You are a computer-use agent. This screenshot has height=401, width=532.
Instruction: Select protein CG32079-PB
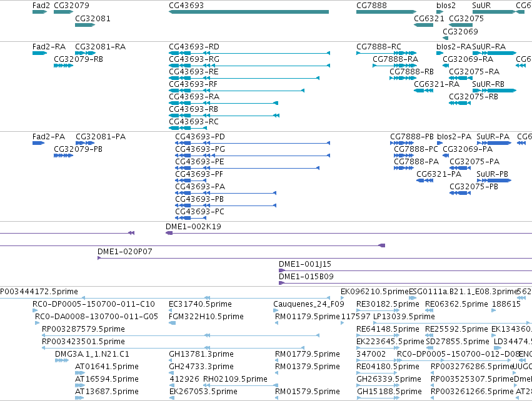pyautogui.click(x=63, y=156)
